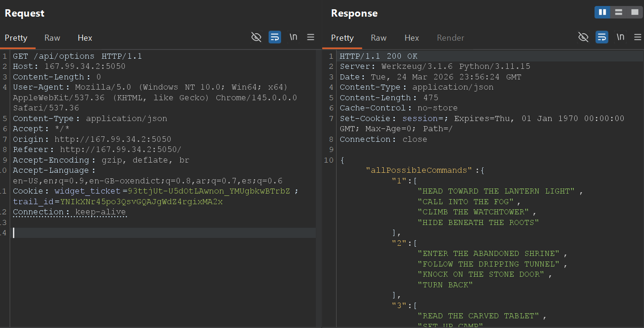Switch to Request Raw tab
The image size is (644, 328).
pos(52,38)
